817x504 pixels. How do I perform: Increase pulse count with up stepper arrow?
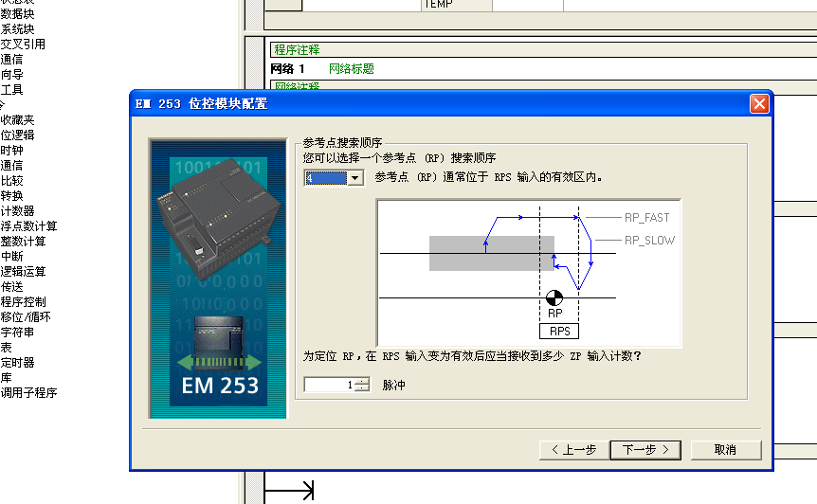362,381
